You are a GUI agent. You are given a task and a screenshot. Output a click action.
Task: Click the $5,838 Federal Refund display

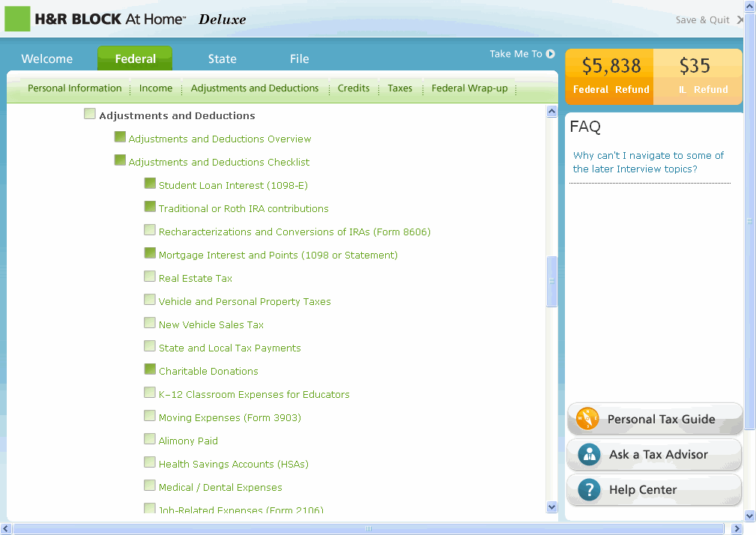pyautogui.click(x=610, y=76)
